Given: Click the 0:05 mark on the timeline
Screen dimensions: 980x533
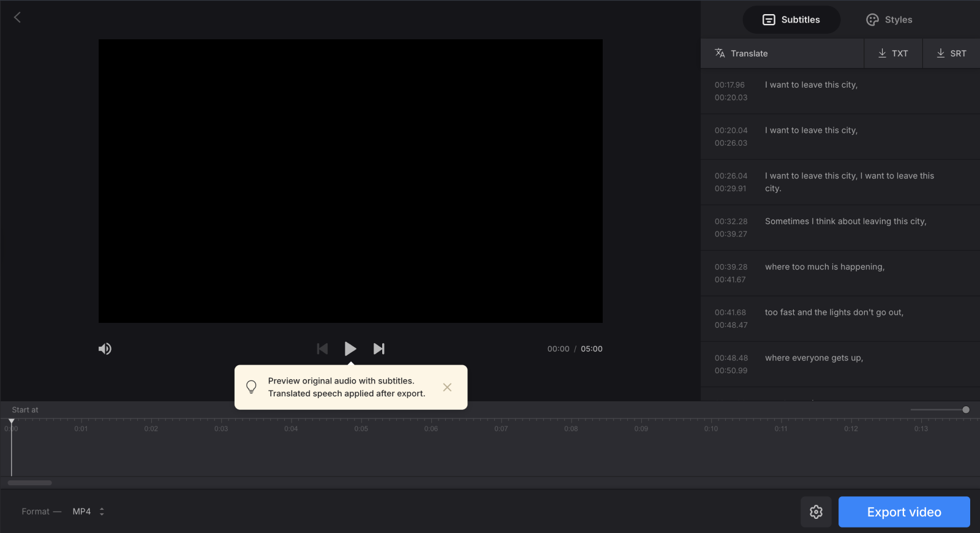Looking at the screenshot, I should point(361,429).
